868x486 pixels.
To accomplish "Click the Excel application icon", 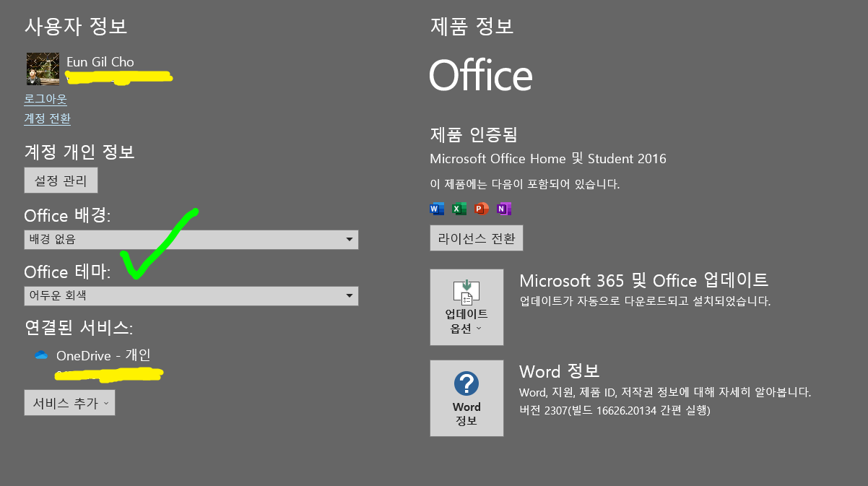I will click(x=459, y=209).
